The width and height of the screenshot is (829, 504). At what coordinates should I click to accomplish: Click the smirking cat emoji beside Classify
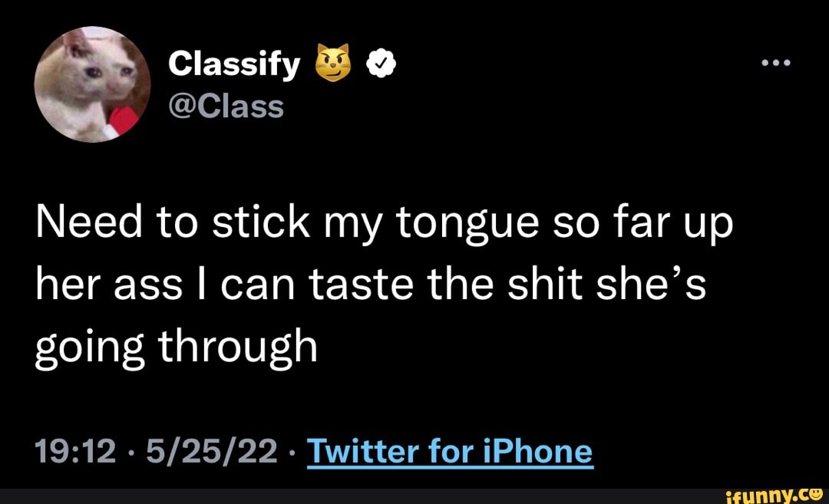pos(331,66)
